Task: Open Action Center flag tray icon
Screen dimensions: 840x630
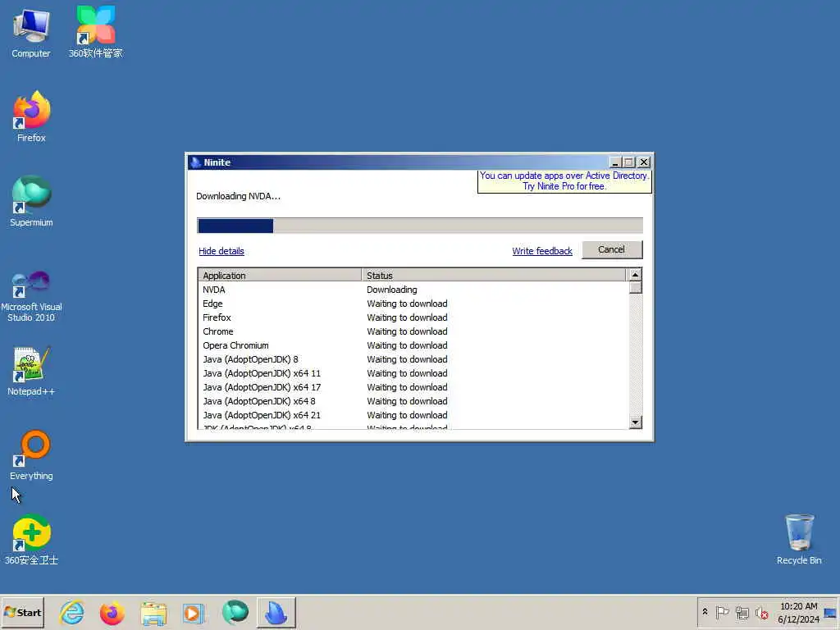Action: click(722, 612)
